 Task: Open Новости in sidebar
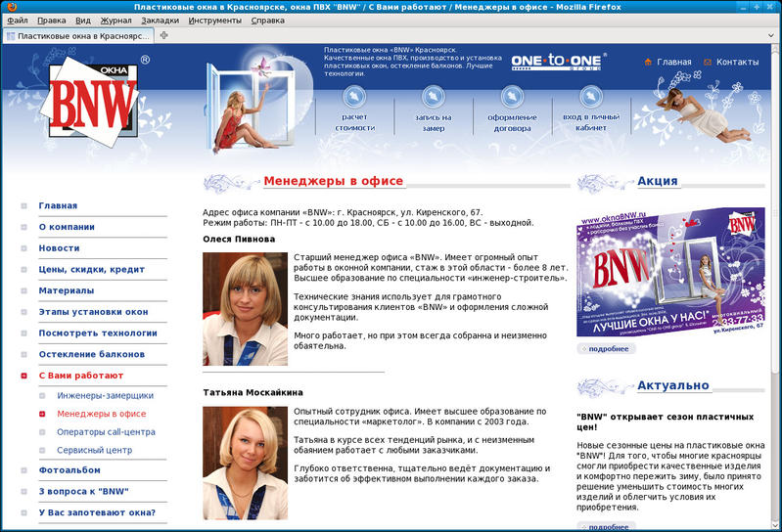point(59,248)
